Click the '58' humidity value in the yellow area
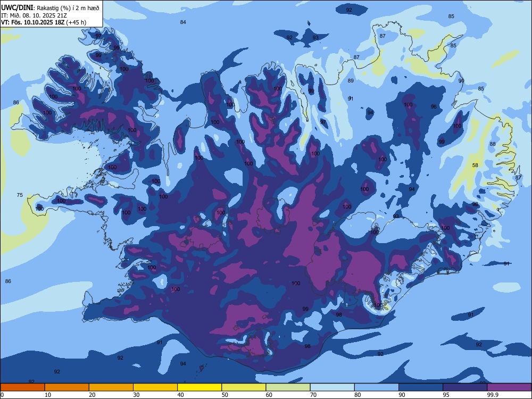This screenshot has width=532, height=399. point(475,165)
